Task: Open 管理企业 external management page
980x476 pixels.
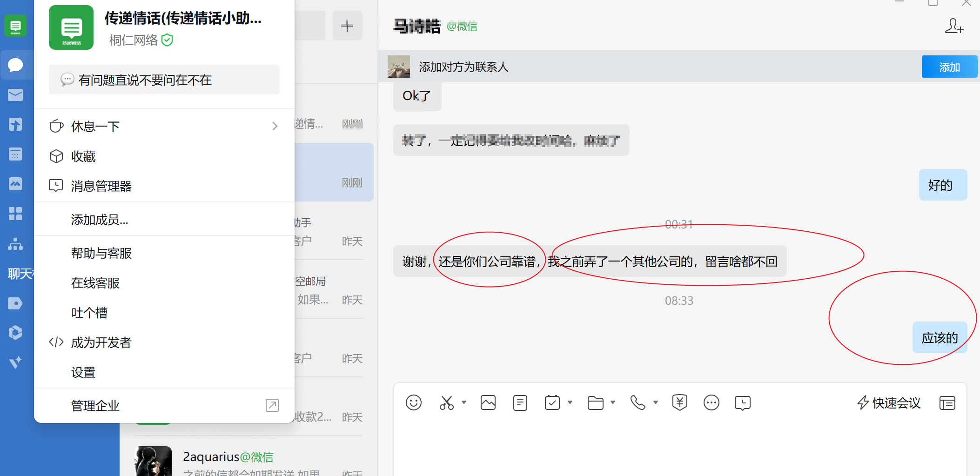Action: pyautogui.click(x=95, y=405)
